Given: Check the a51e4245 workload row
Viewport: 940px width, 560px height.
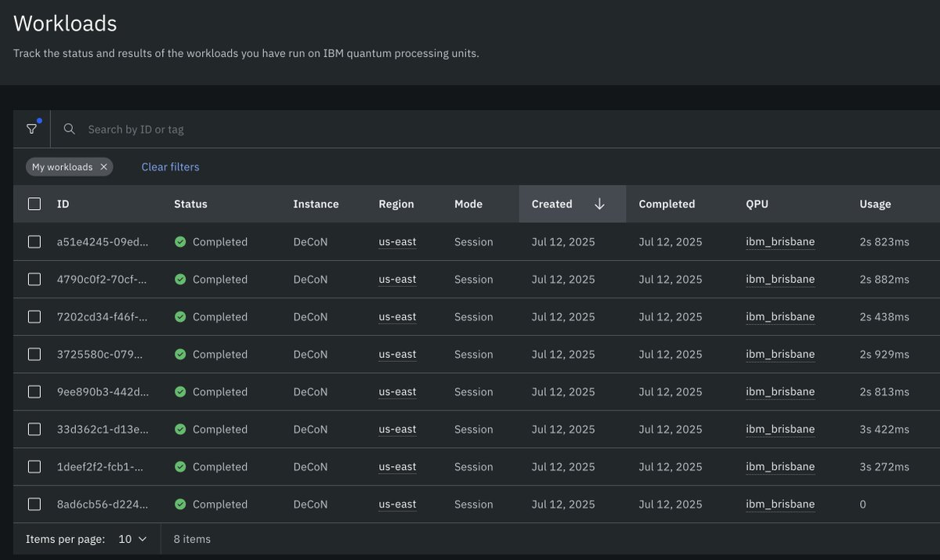Looking at the screenshot, I should (34, 242).
